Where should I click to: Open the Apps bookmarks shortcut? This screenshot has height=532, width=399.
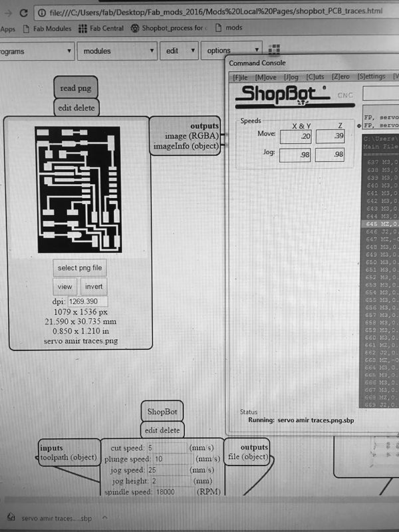8,29
